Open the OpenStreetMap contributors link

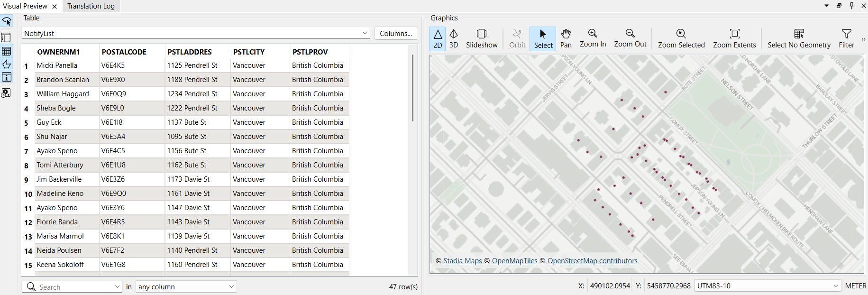tap(592, 261)
